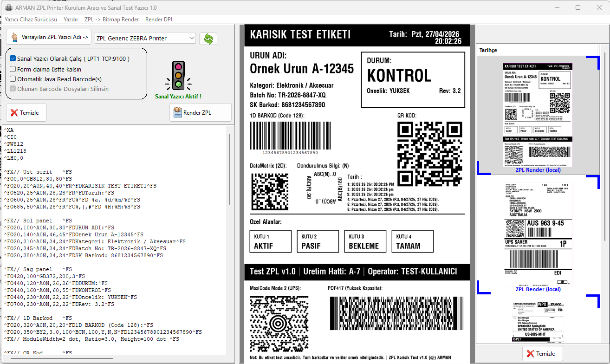Place cursor on the ^PW812 line

coord(14,144)
